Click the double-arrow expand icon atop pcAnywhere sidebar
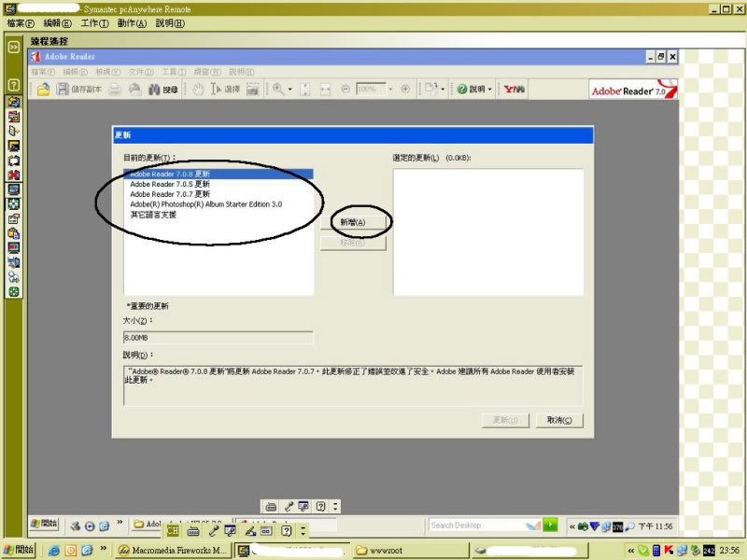 coord(13,47)
